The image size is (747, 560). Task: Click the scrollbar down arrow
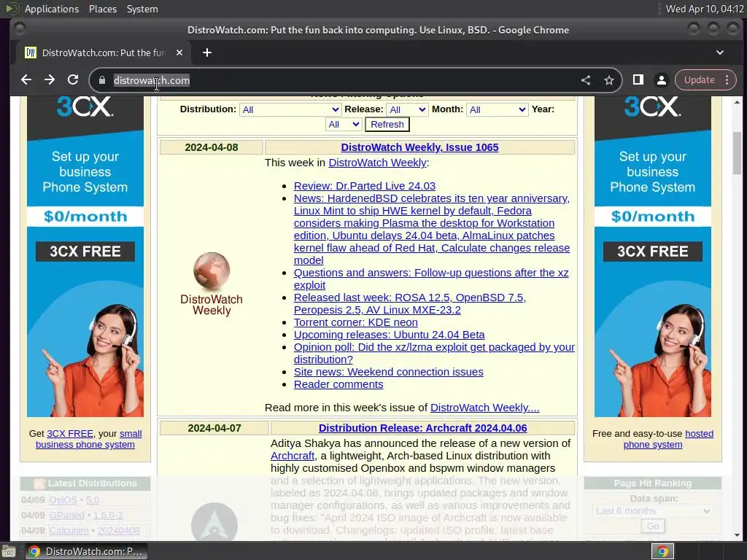(x=737, y=535)
